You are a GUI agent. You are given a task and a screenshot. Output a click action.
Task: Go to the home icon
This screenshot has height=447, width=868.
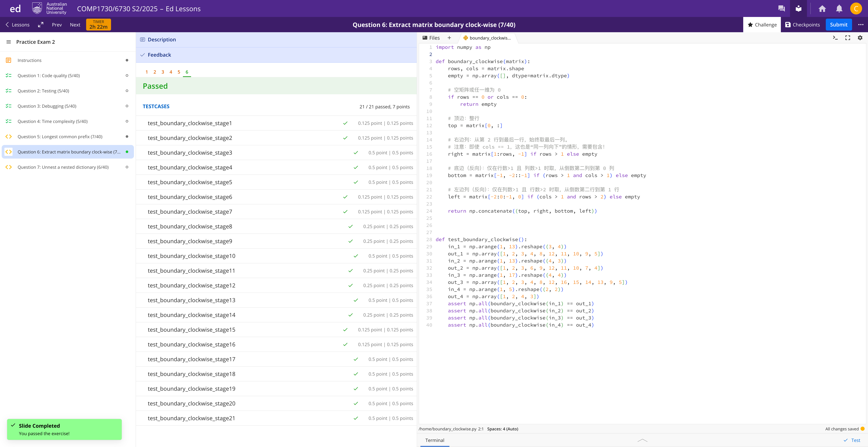(x=822, y=8)
